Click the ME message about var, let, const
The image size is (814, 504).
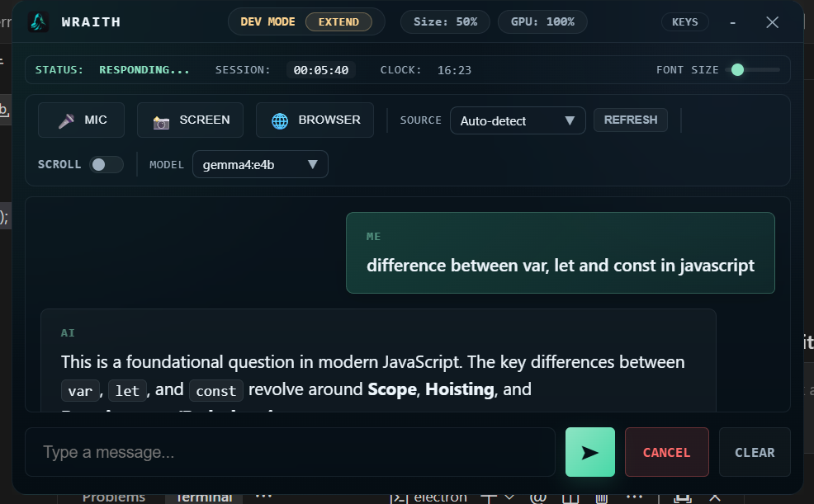pos(561,252)
